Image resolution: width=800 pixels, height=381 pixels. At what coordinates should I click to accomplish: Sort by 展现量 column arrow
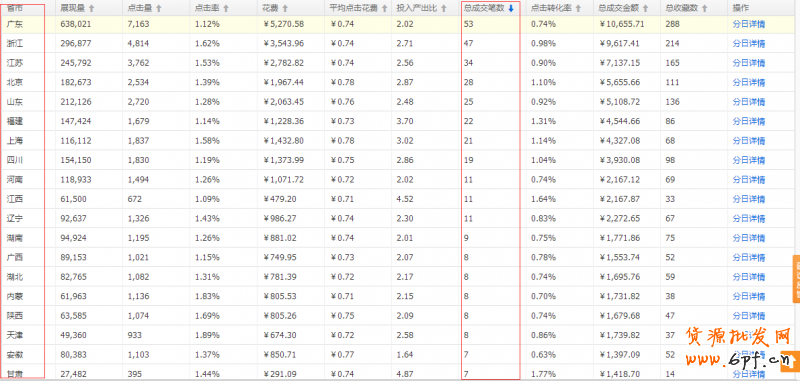[92, 9]
